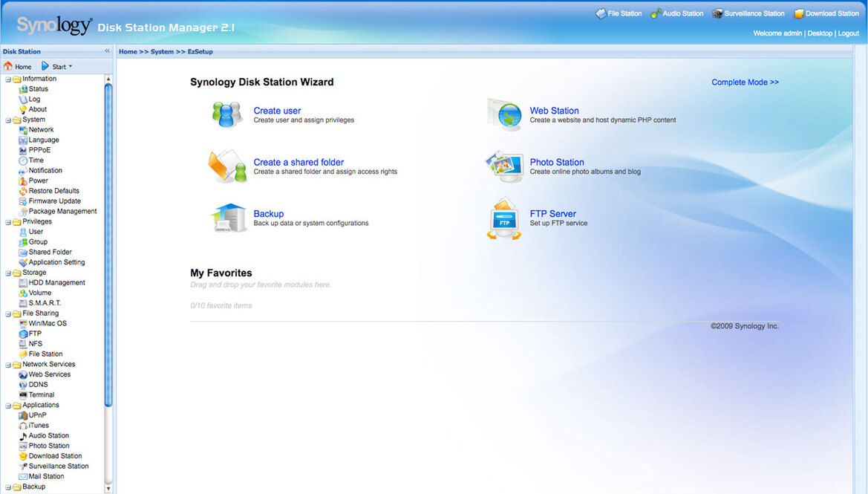Click the FTP icon under File Sharing
The width and height of the screenshot is (868, 494).
pos(23,334)
